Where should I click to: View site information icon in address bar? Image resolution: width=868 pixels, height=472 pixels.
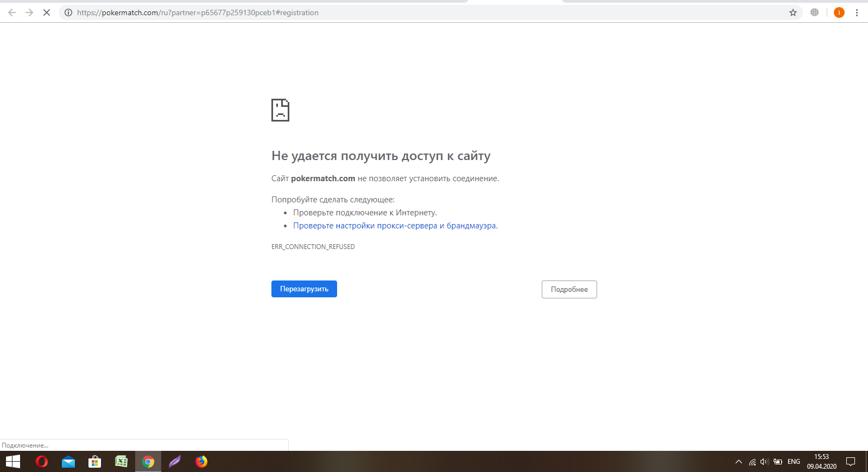pyautogui.click(x=68, y=12)
